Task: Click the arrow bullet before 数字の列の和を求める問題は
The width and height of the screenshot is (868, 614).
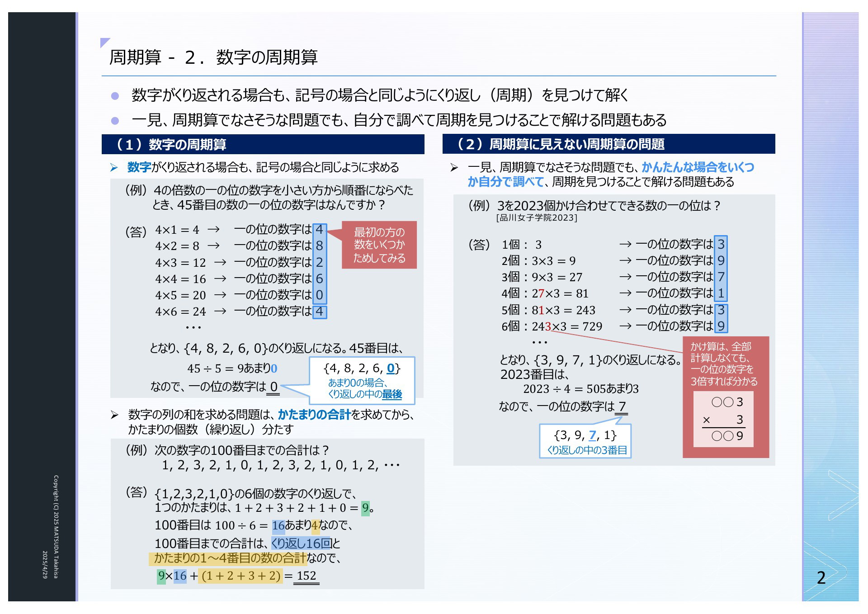Action: click(114, 415)
